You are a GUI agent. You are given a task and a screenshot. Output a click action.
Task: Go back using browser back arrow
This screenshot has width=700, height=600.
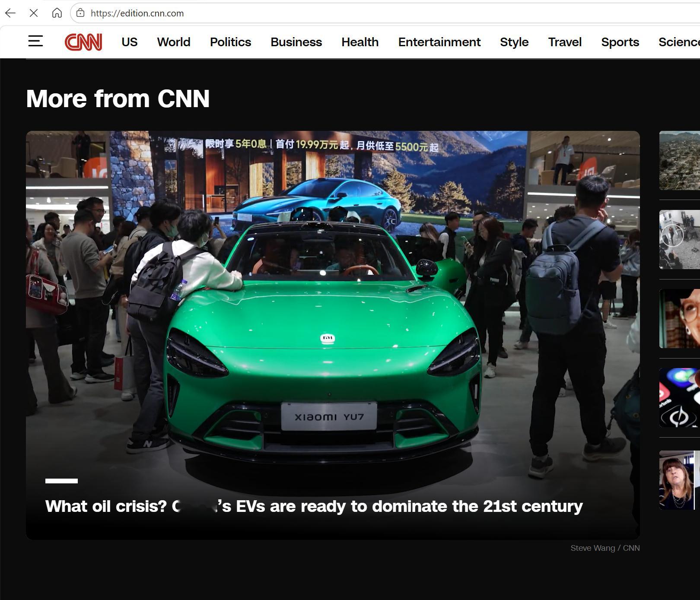pos(10,13)
